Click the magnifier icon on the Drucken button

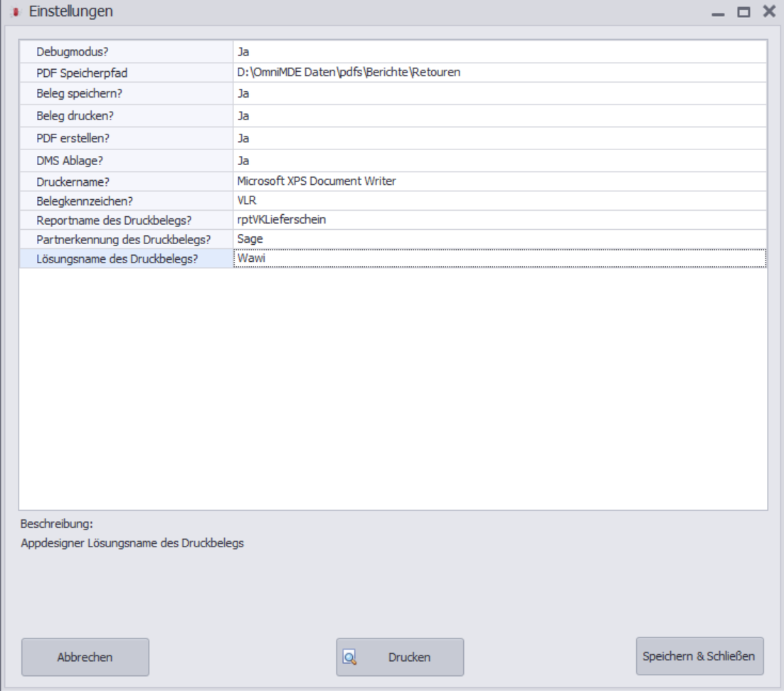349,657
